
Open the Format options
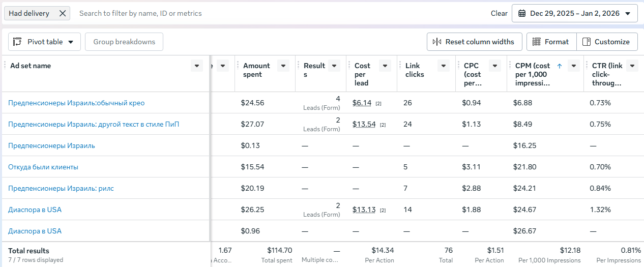[551, 42]
